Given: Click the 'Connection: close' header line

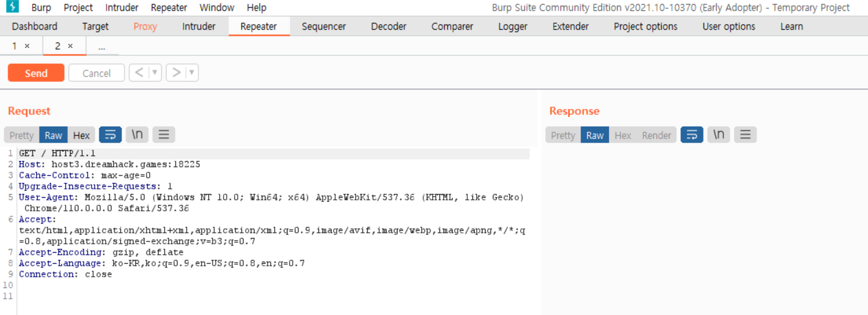Looking at the screenshot, I should (x=65, y=274).
